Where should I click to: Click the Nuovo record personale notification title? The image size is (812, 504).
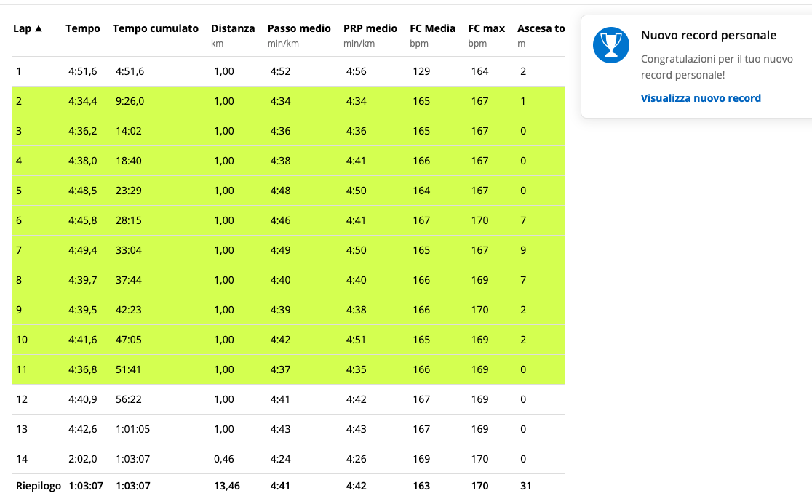point(709,36)
